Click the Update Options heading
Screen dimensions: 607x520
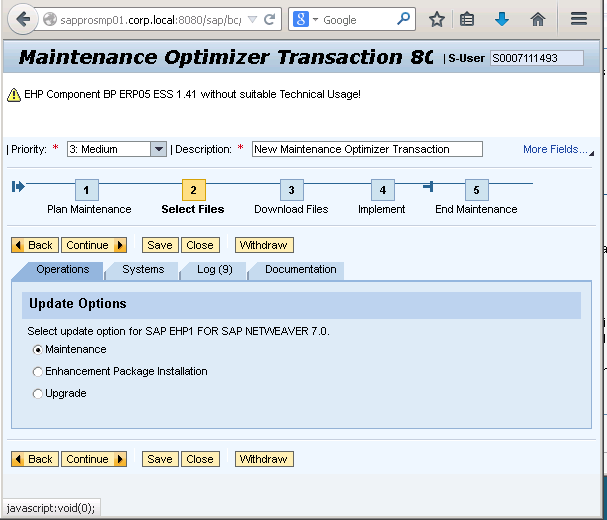(x=78, y=304)
